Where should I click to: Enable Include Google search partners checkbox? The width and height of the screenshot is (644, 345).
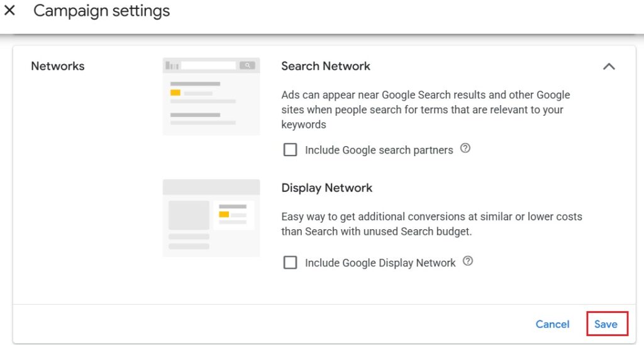(x=290, y=150)
